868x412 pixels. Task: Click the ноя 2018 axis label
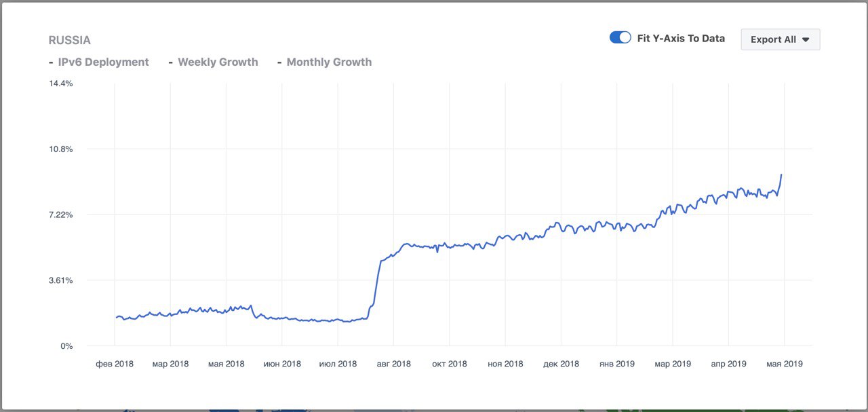click(x=505, y=364)
